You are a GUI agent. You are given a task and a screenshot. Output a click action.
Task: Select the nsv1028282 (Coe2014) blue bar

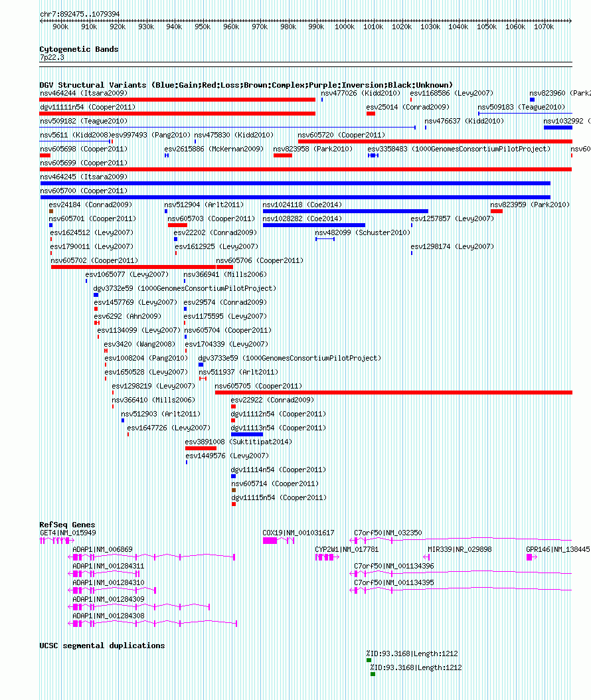(x=314, y=225)
